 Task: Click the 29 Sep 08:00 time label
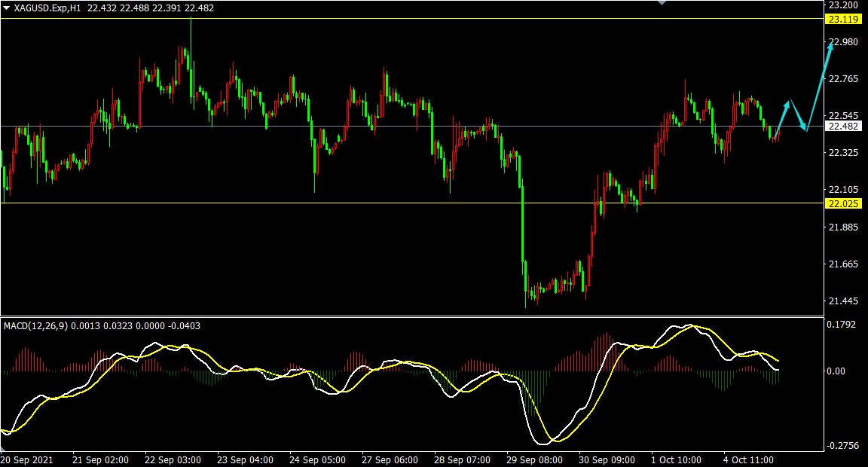[534, 459]
